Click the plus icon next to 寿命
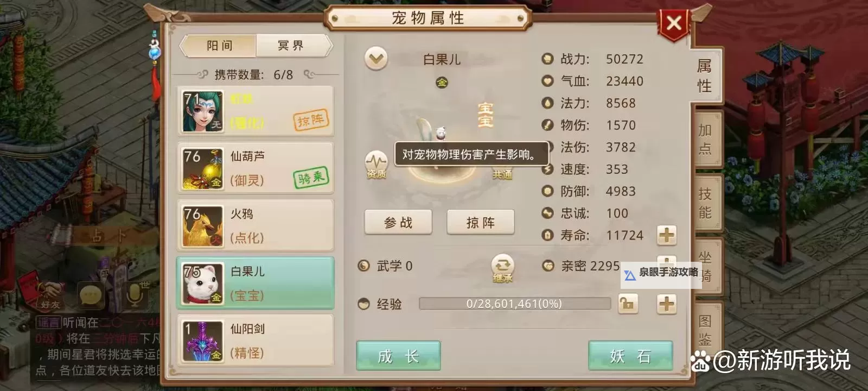 click(667, 235)
